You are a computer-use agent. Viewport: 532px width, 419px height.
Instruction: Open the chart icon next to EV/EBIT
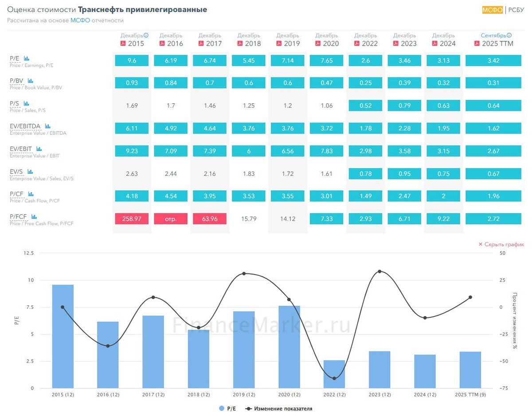tap(39, 149)
